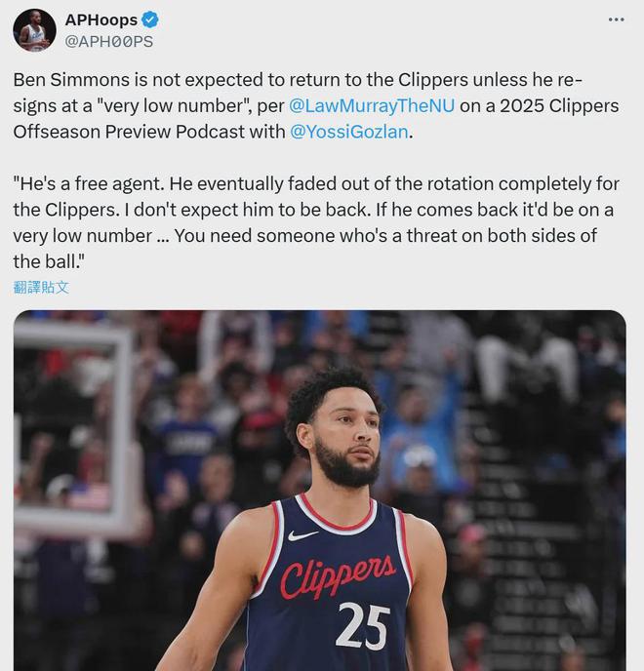
Task: Open the @YossiGozlan mention link
Action: [349, 132]
